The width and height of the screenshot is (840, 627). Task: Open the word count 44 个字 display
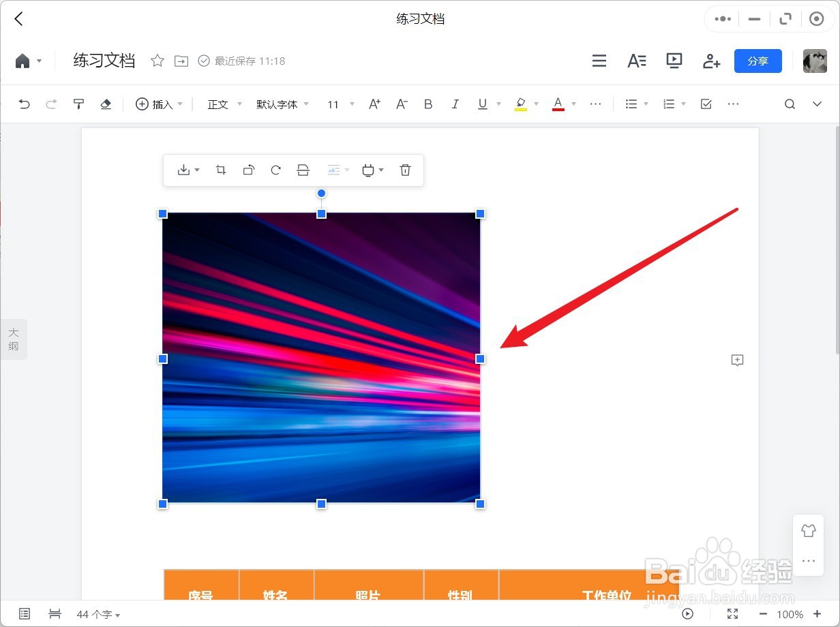(93, 614)
